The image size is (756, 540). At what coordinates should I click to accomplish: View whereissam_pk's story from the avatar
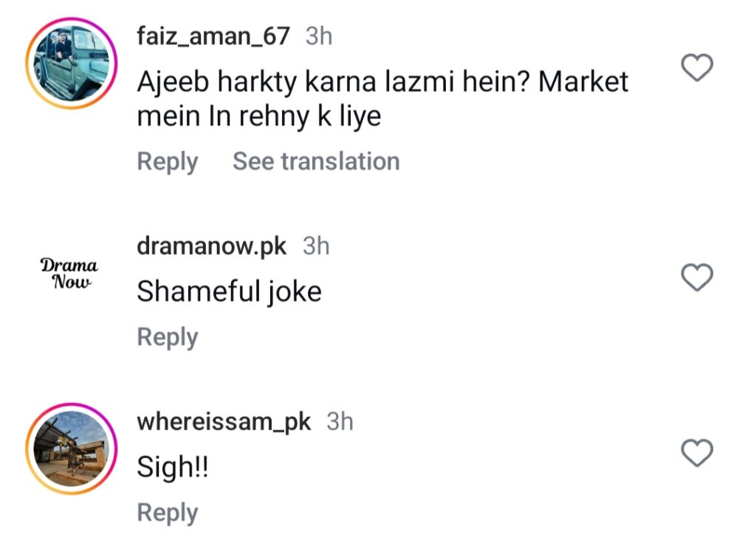click(72, 449)
